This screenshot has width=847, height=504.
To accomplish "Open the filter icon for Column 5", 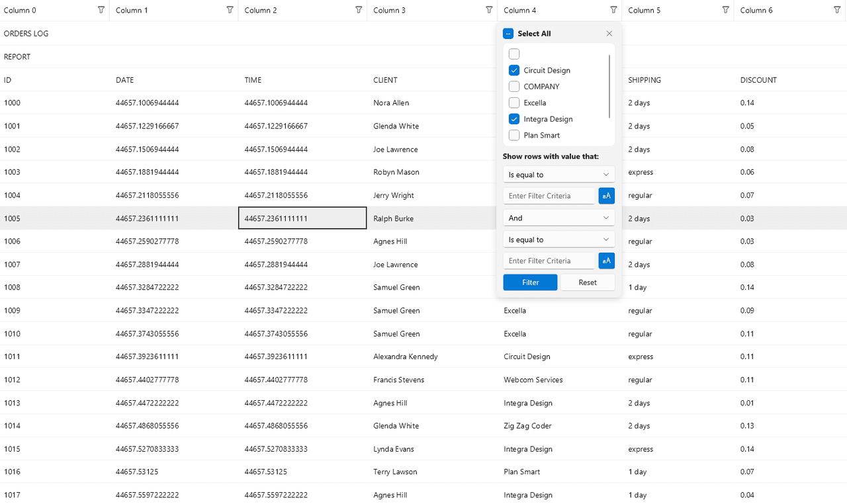I will point(726,10).
